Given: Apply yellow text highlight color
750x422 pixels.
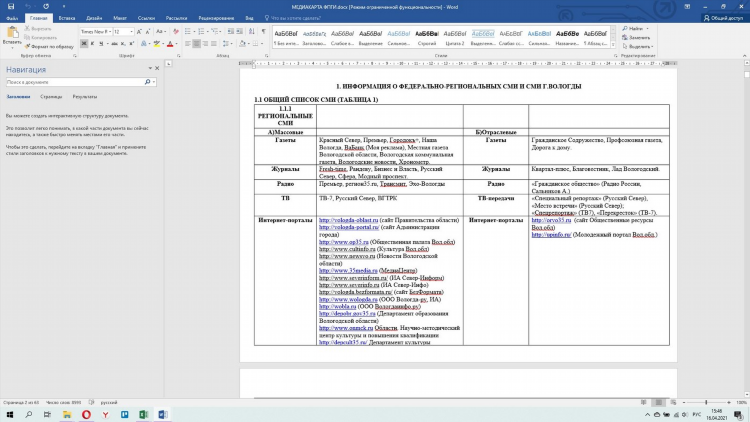Looking at the screenshot, I should pos(156,44).
